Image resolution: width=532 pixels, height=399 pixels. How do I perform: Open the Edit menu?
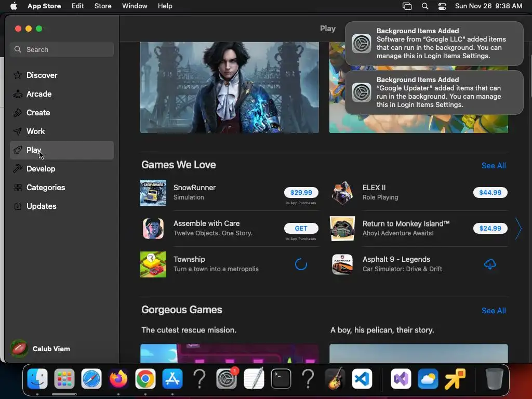coord(78,6)
